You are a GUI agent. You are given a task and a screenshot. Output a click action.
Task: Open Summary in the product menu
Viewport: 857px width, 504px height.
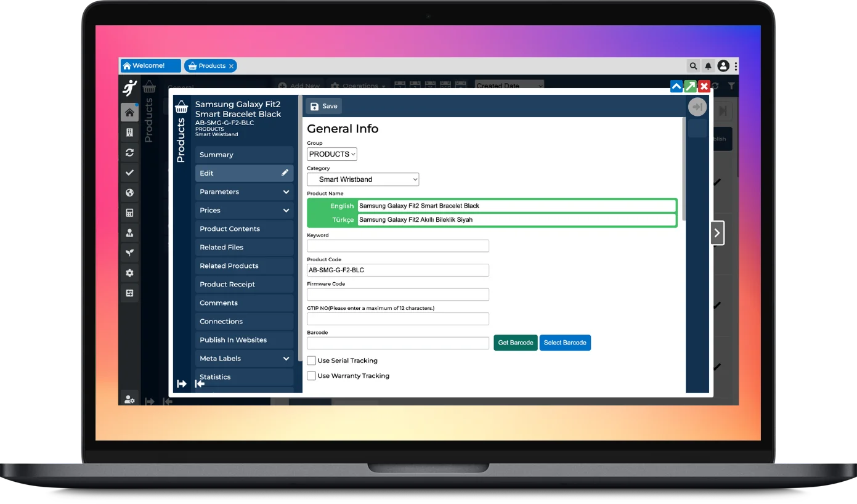(x=244, y=155)
